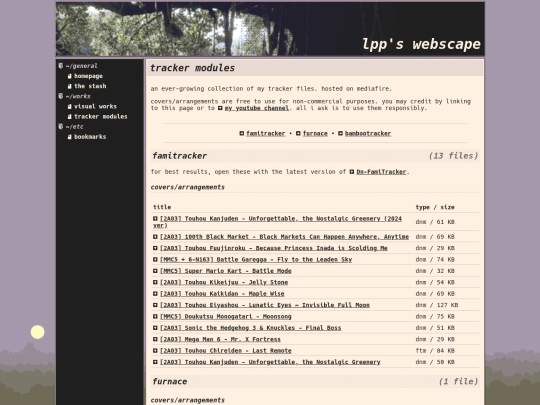540x405 pixels.
Task: Download Sonic 3 & Knuckles Final Boss
Action: (250, 328)
